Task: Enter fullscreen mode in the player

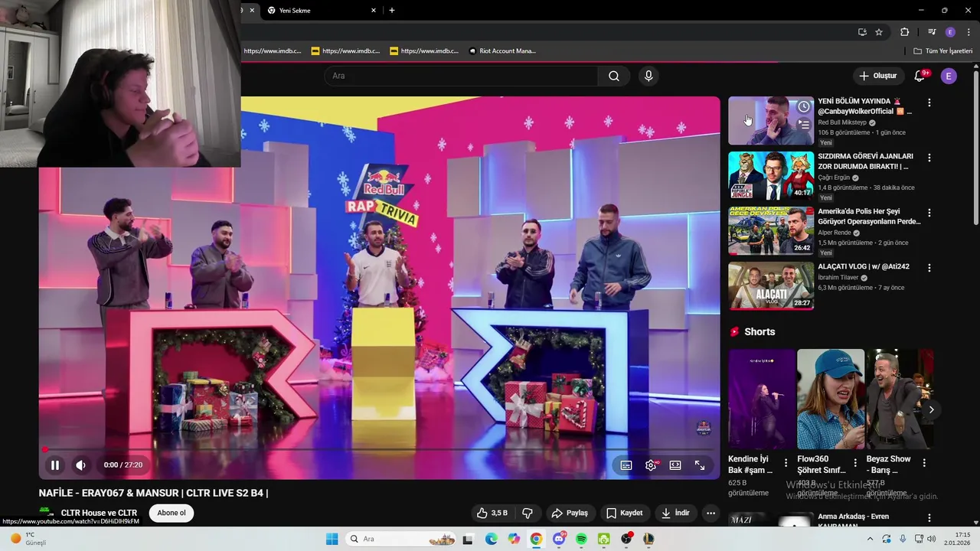Action: click(x=700, y=465)
